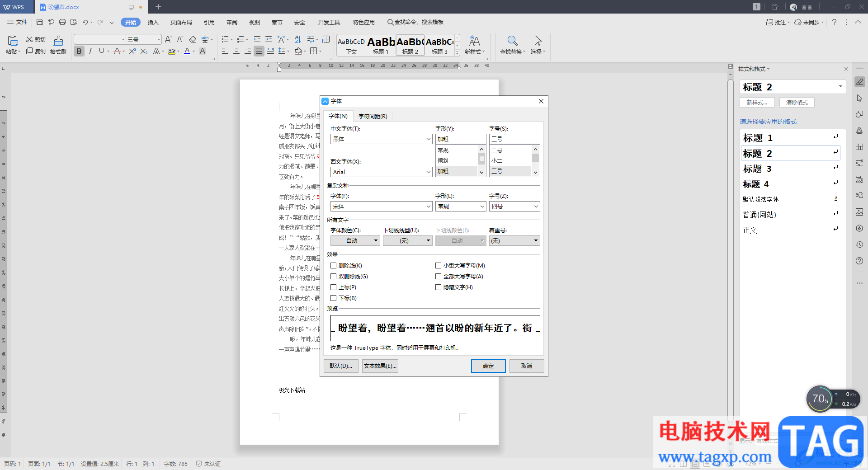Select 倾斜 in the 字形 list
868x470 pixels.
[457, 161]
